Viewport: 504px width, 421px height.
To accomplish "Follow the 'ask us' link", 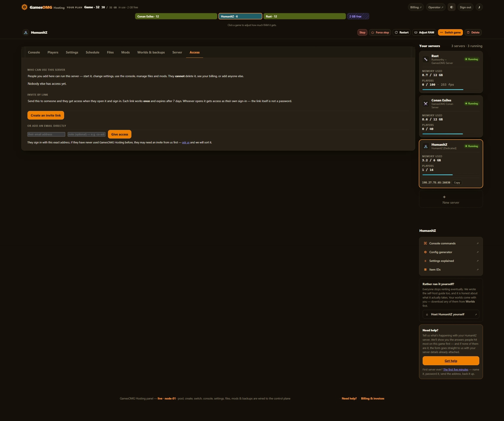I will pyautogui.click(x=185, y=142).
